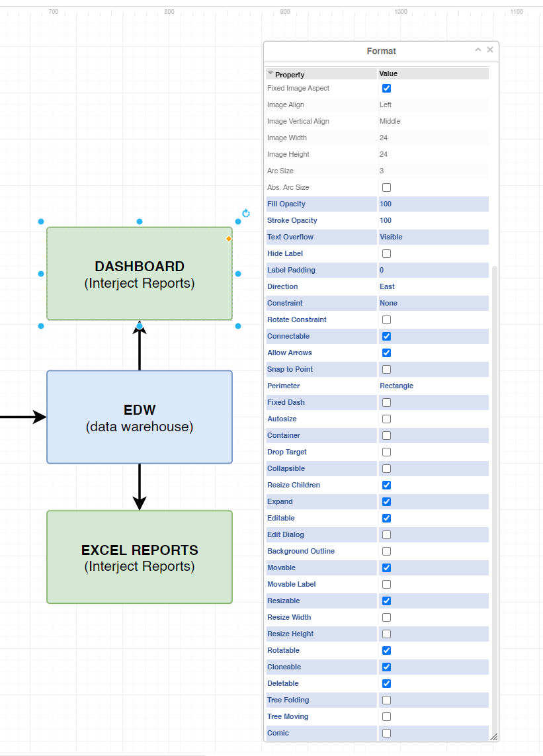Click the Format panel title
Viewport: 543px width, 756px height.
click(381, 51)
